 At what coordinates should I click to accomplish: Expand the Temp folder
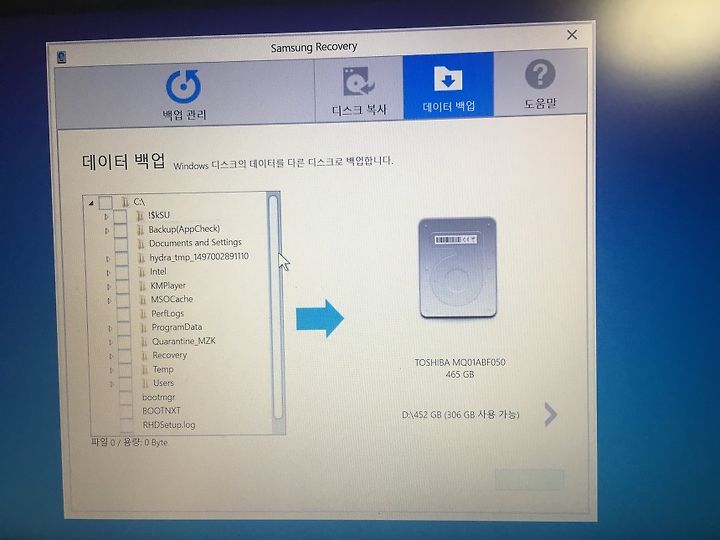click(x=112, y=370)
